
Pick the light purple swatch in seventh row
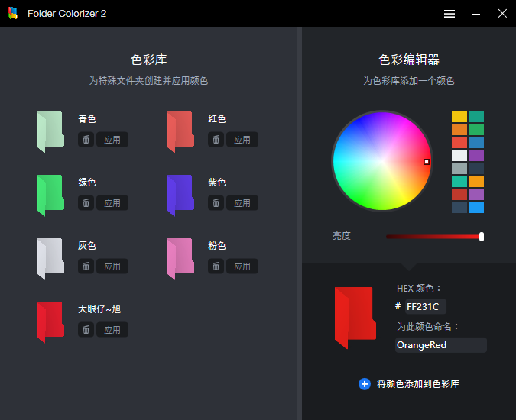[x=476, y=195]
